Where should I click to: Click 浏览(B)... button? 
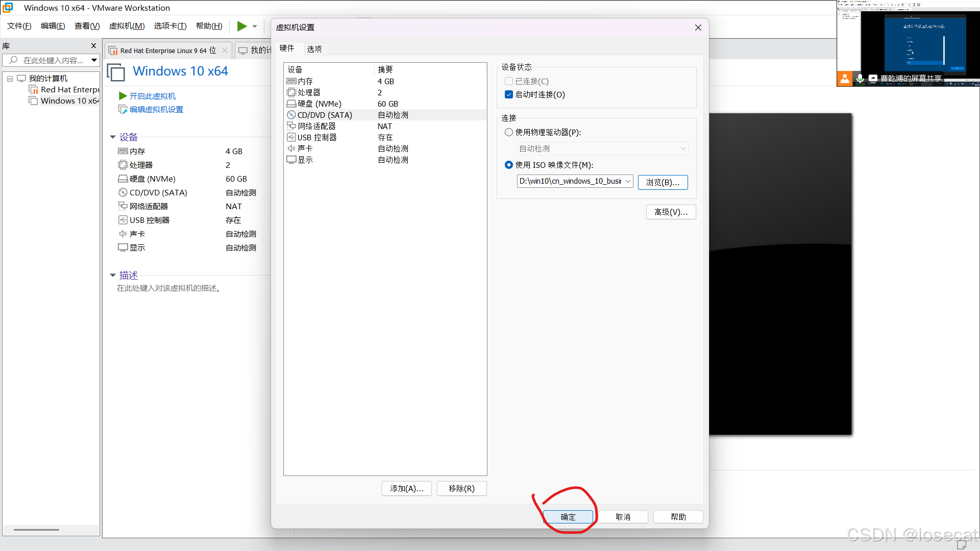[x=663, y=182]
